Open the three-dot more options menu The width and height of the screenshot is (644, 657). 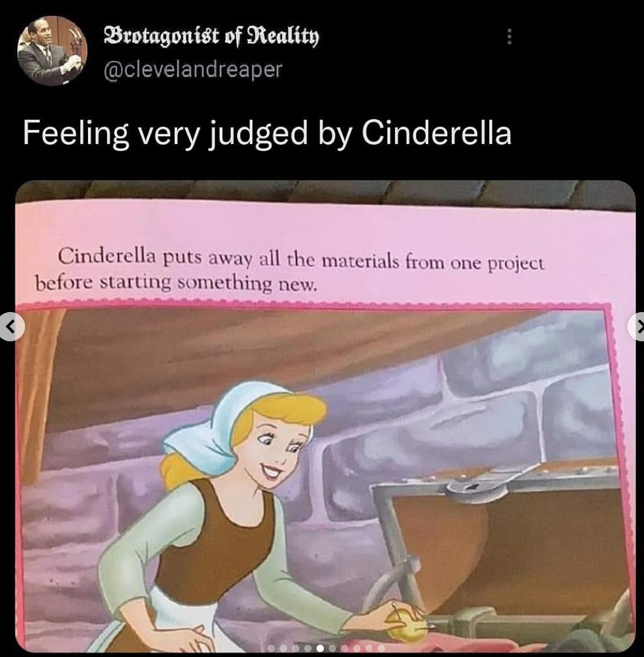tap(508, 37)
